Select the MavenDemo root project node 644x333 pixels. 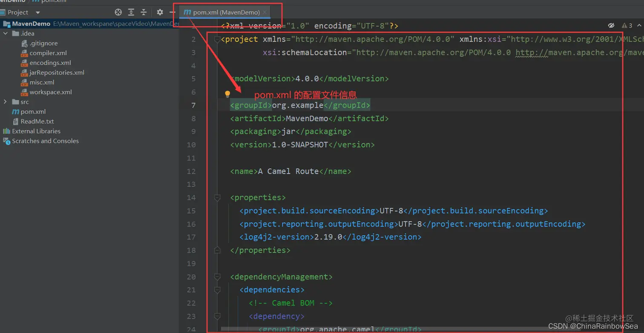[x=31, y=24]
